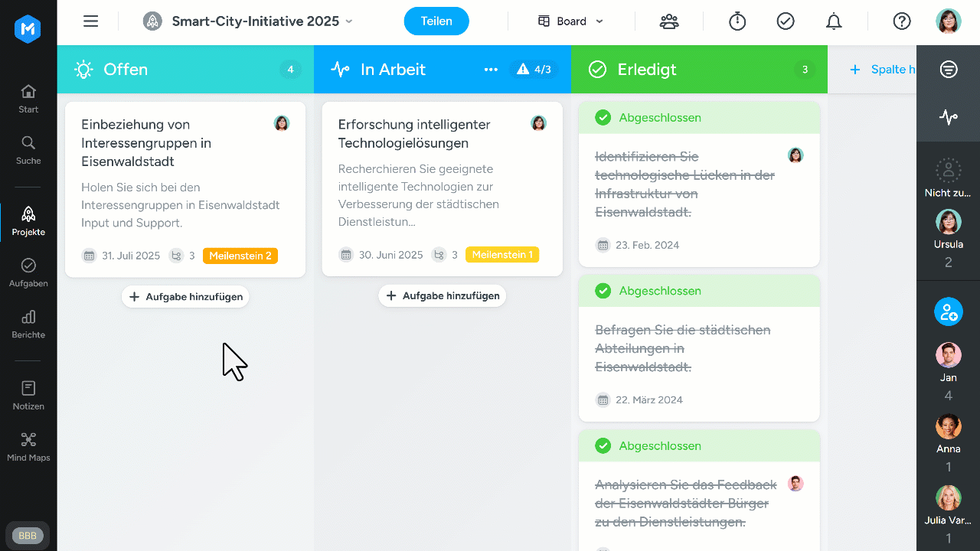The image size is (980, 551).
Task: Click assignee avatar on Identifizieren card
Action: click(x=795, y=155)
